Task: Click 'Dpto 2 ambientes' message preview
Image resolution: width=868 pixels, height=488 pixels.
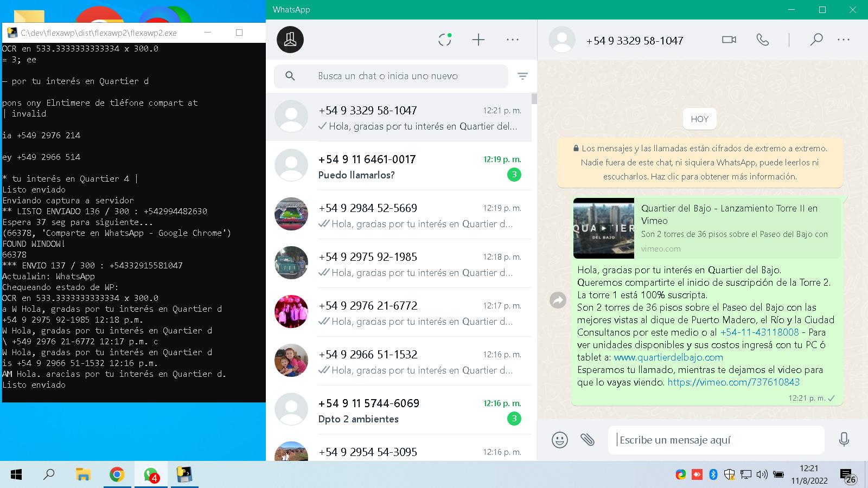Action: pyautogui.click(x=359, y=419)
